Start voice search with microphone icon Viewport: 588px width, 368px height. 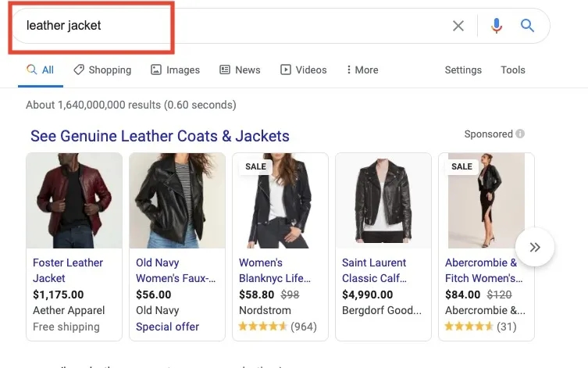point(497,26)
